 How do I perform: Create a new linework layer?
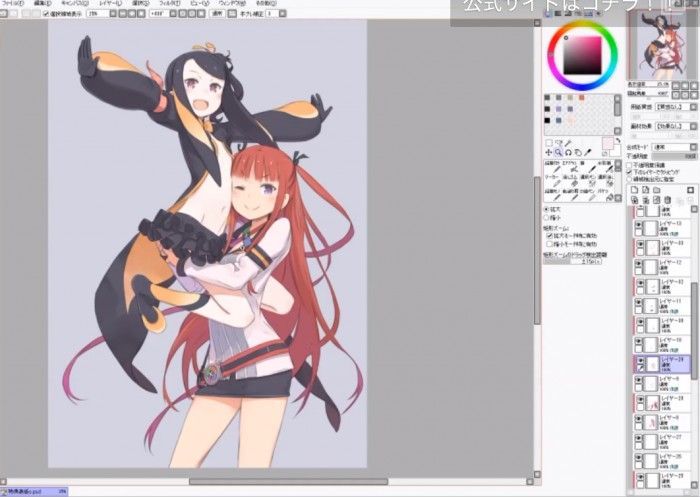pos(646,190)
